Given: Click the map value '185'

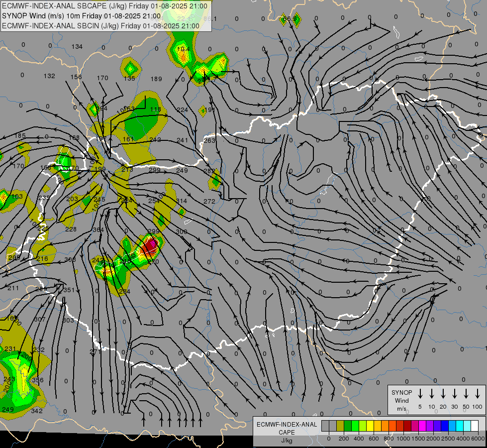Looking at the screenshot, I should (x=20, y=135).
